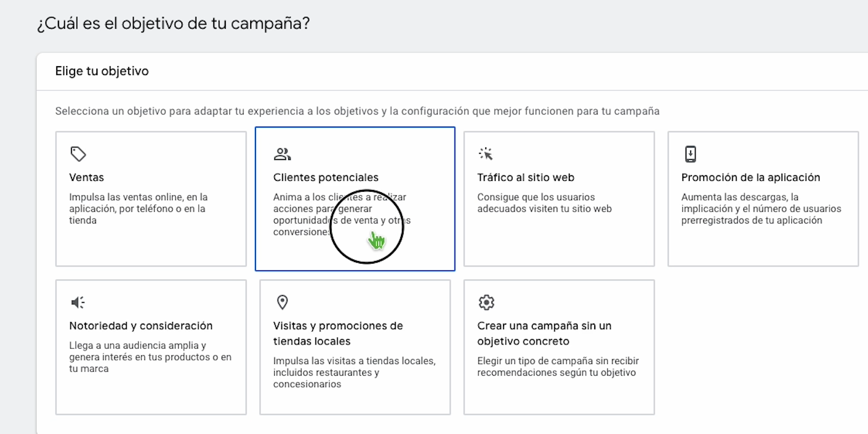Choose the Clientes potenciales title

click(326, 178)
